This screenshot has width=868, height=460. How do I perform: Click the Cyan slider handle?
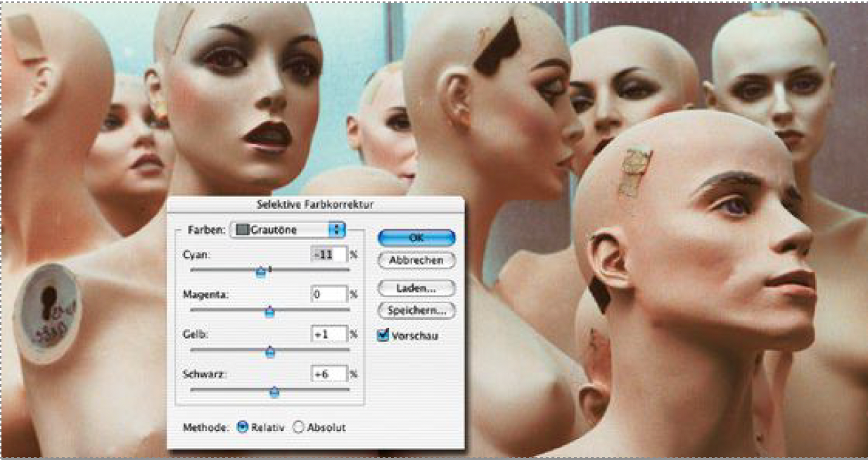tap(261, 272)
